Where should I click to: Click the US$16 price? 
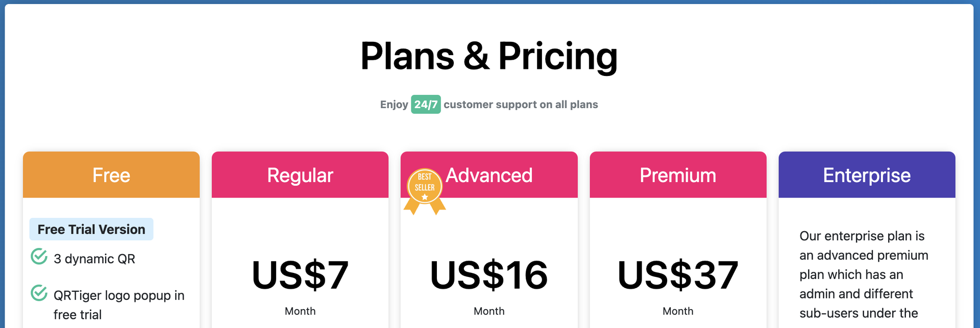pos(489,275)
